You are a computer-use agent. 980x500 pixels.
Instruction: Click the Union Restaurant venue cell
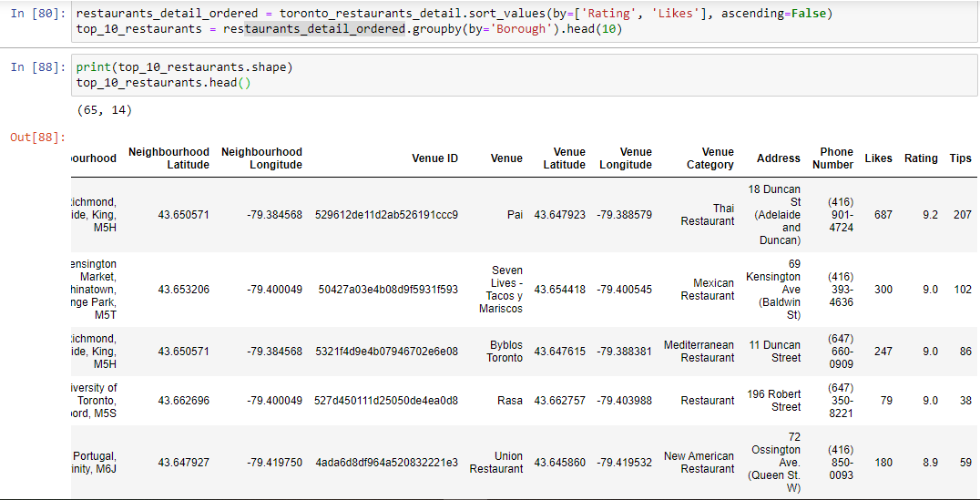click(497, 463)
